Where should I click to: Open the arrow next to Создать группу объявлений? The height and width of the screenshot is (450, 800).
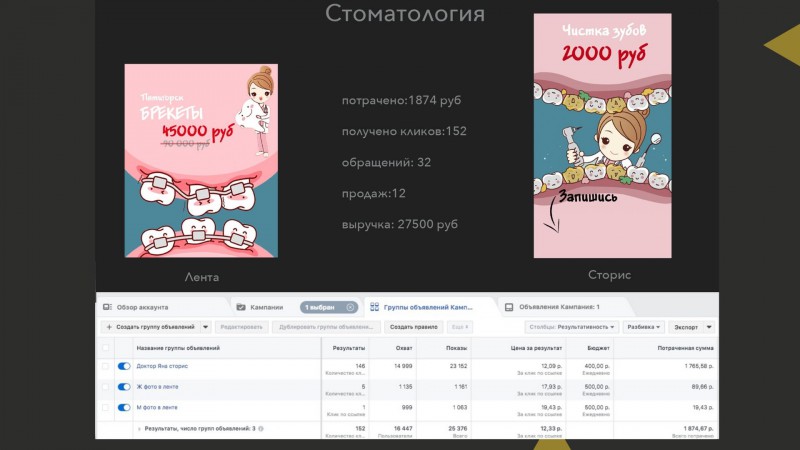pos(205,327)
